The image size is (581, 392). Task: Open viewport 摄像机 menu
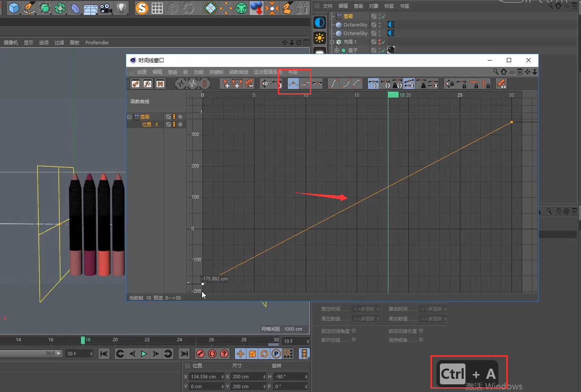11,43
